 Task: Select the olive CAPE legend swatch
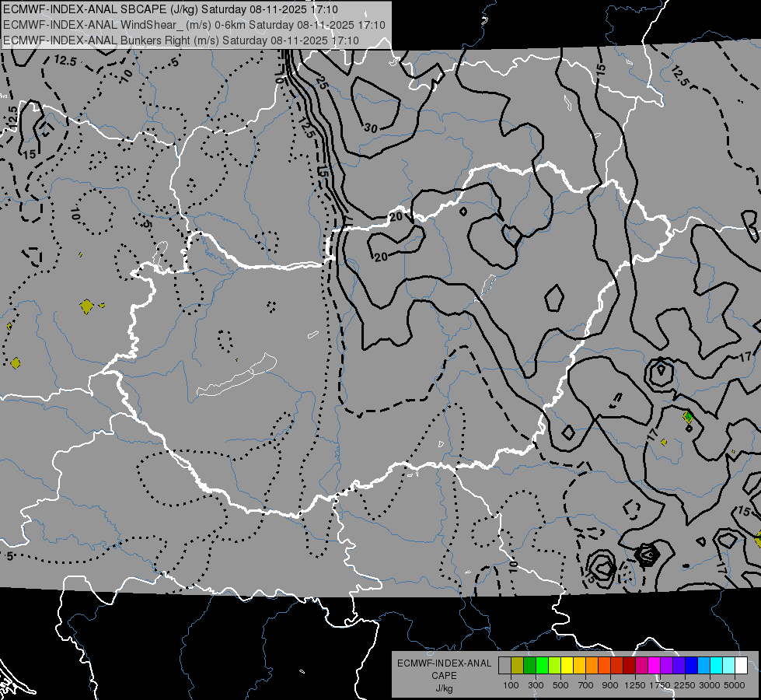click(x=518, y=666)
